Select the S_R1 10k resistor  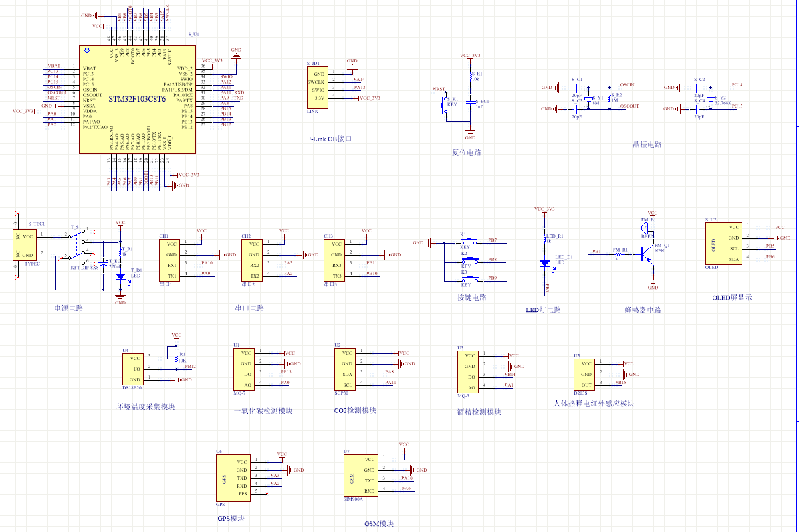click(x=470, y=78)
